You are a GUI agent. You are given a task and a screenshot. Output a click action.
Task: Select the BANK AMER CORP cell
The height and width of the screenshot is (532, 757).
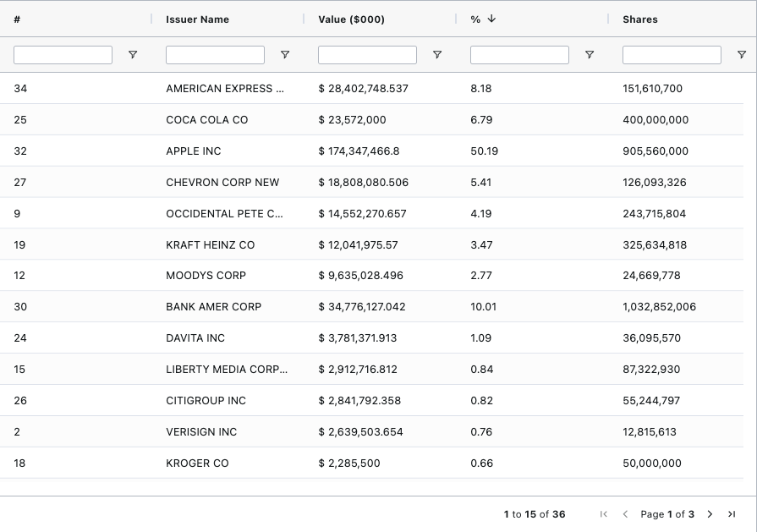[213, 306]
